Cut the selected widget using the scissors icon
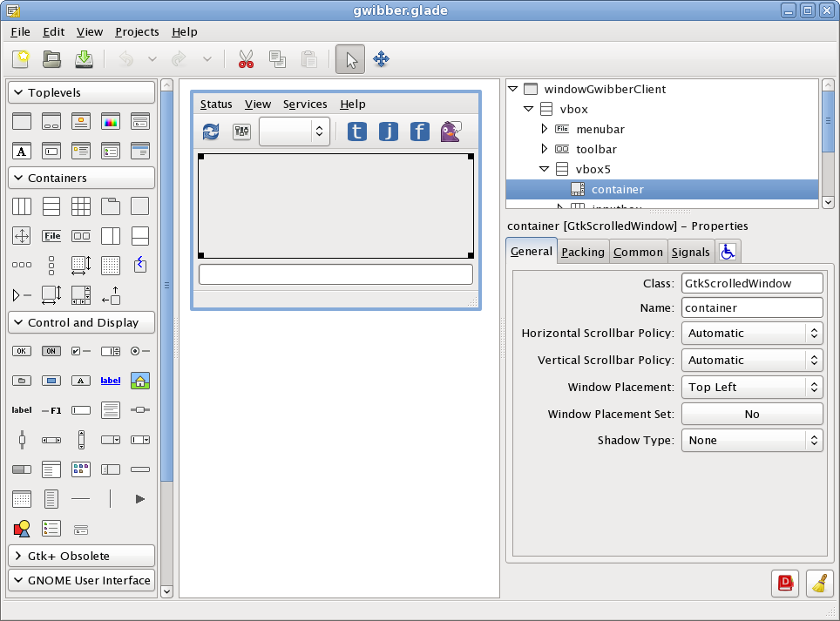This screenshot has height=621, width=840. click(245, 59)
